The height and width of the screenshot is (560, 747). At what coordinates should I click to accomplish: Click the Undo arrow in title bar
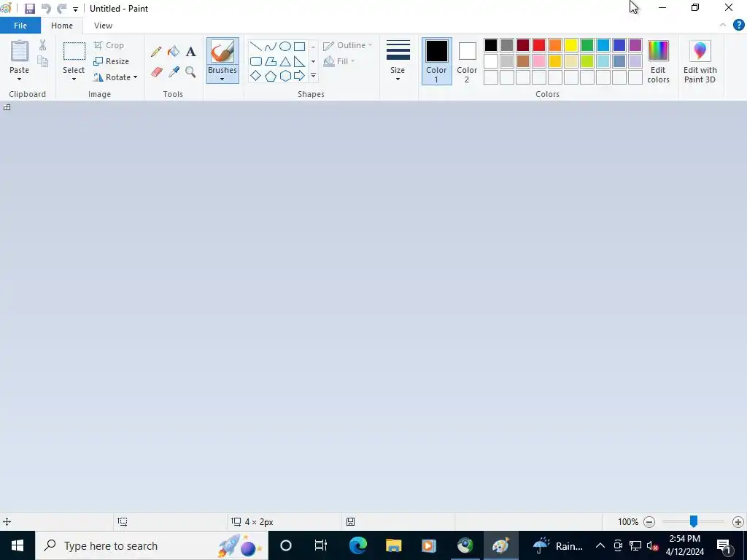click(x=46, y=9)
